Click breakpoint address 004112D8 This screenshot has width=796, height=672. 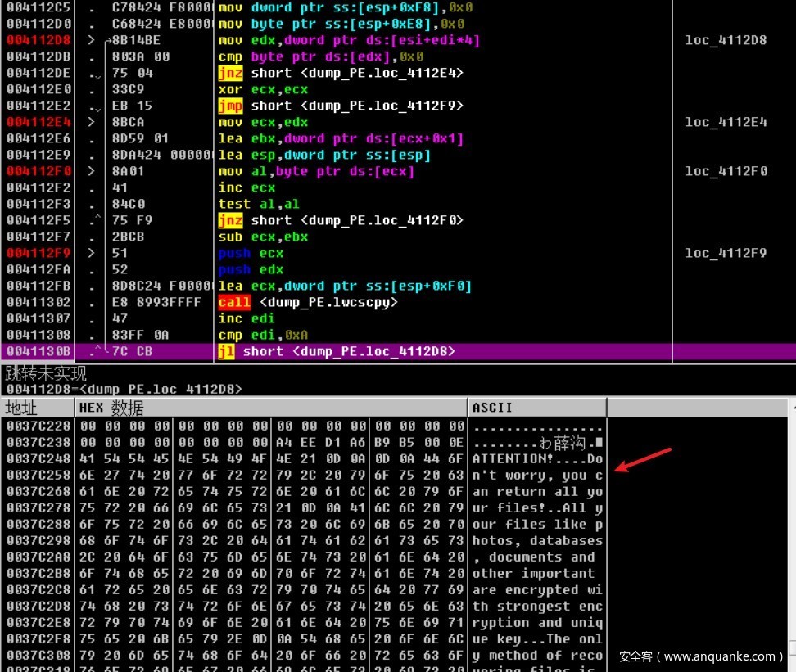(38, 40)
